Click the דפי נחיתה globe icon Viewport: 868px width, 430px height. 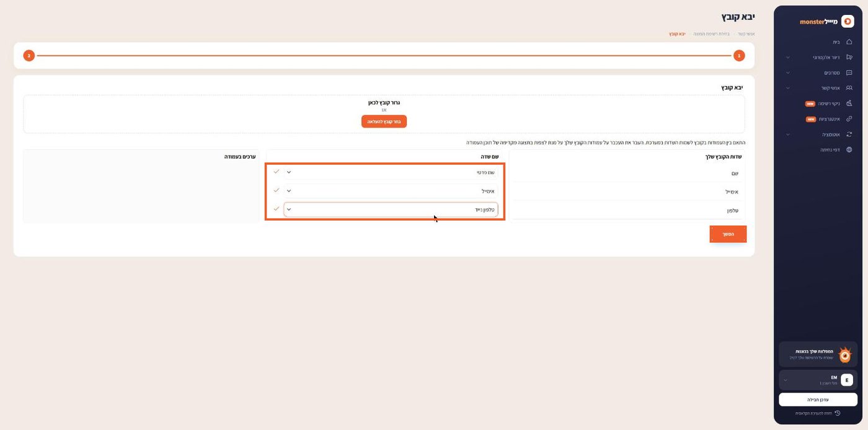pyautogui.click(x=849, y=149)
